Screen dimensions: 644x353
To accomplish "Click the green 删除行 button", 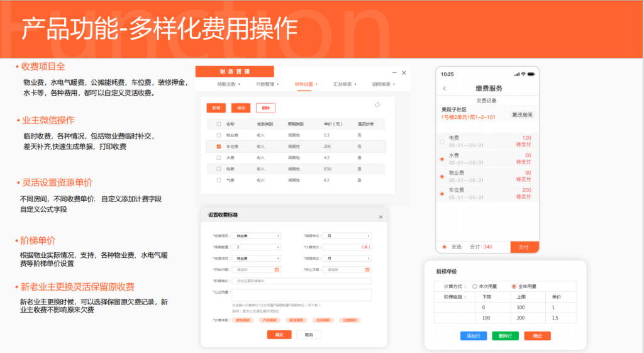I will tap(505, 336).
